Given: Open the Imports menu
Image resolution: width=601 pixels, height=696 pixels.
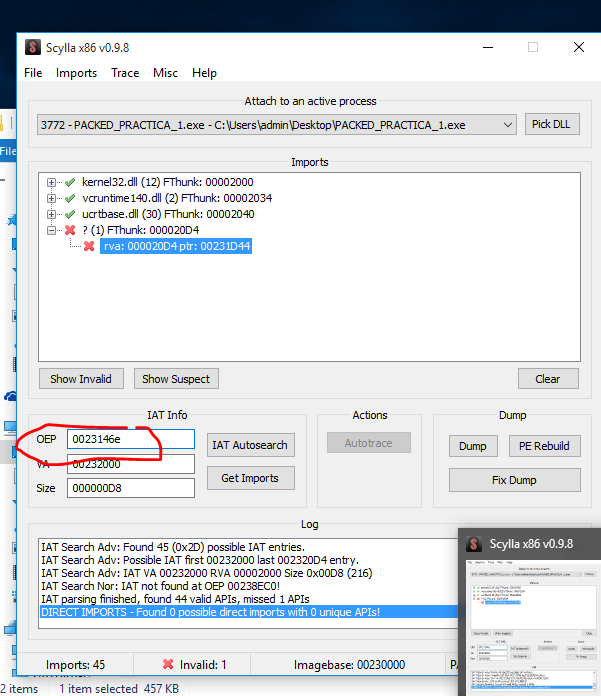Looking at the screenshot, I should click(x=76, y=73).
